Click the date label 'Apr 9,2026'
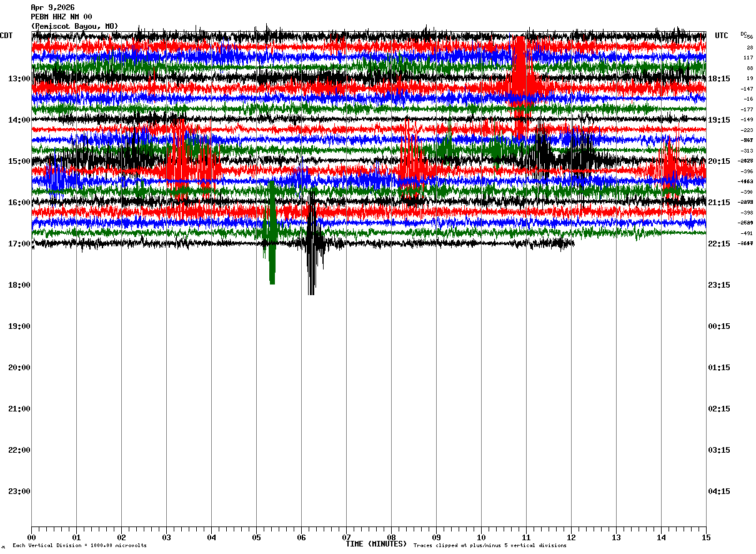Viewport: 756px width, 554px height. pyautogui.click(x=52, y=8)
